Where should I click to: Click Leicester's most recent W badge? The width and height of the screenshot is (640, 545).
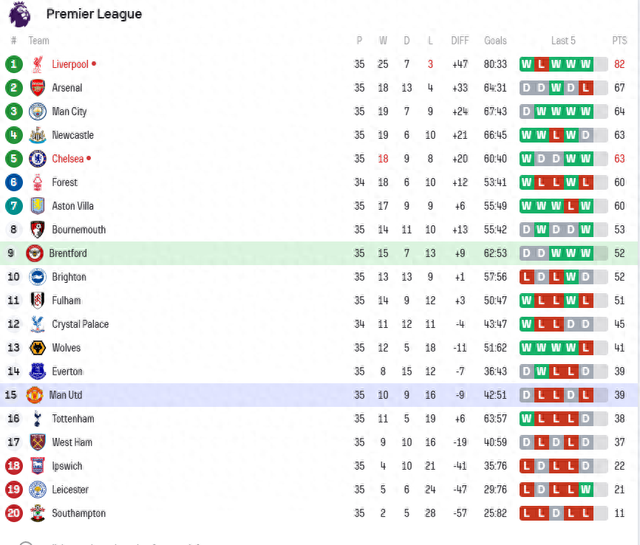[586, 489]
